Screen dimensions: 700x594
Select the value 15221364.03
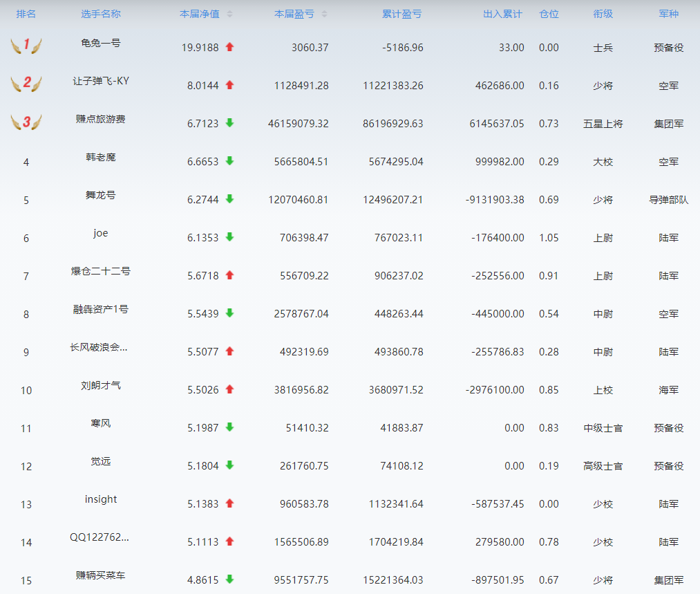393,580
